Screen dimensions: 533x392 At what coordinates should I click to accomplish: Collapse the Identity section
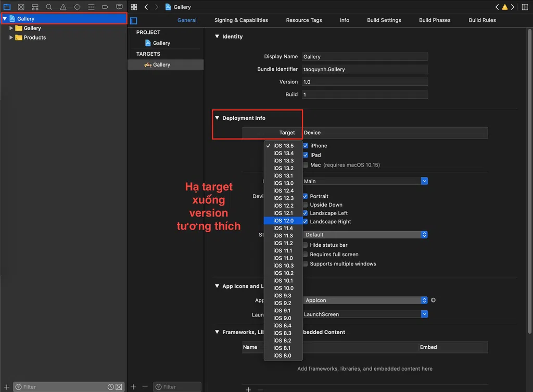coord(217,36)
